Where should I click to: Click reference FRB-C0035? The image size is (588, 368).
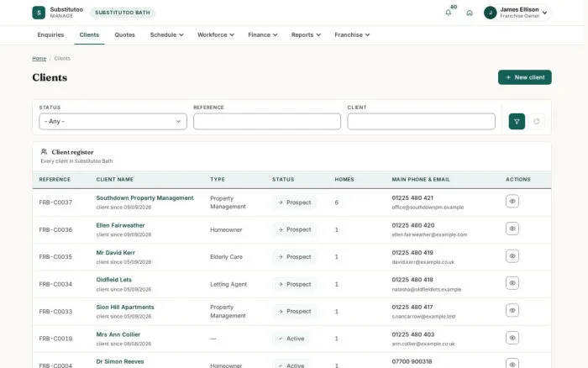(x=55, y=257)
